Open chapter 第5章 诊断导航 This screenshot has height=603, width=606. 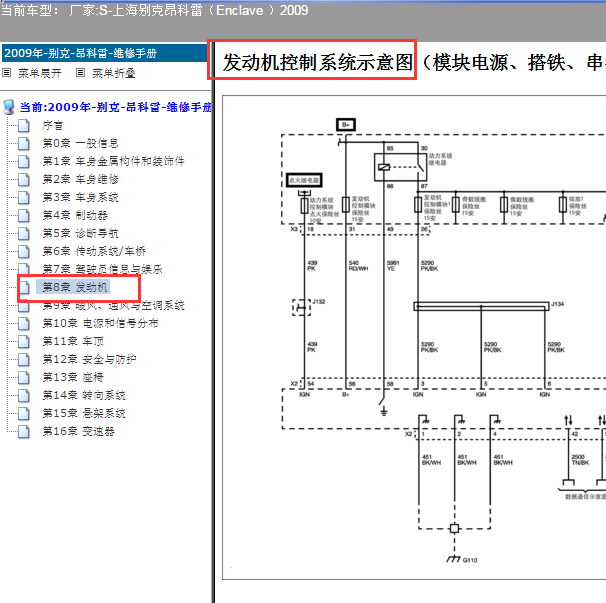pos(80,233)
